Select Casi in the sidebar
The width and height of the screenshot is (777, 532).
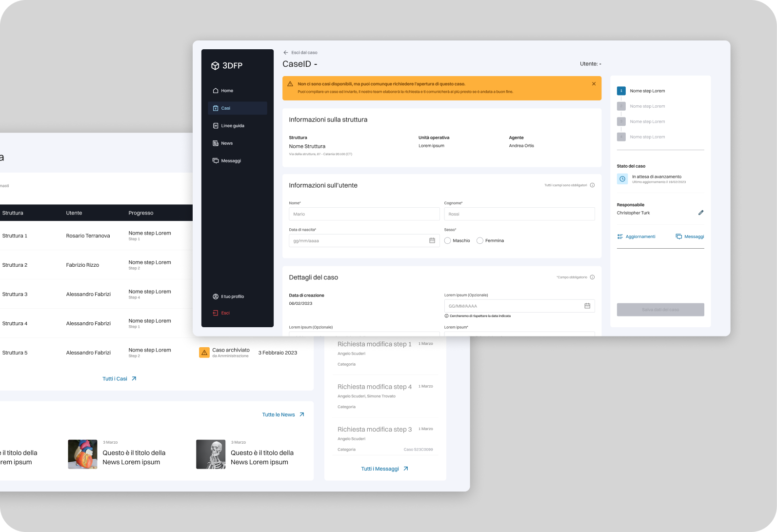coord(238,108)
